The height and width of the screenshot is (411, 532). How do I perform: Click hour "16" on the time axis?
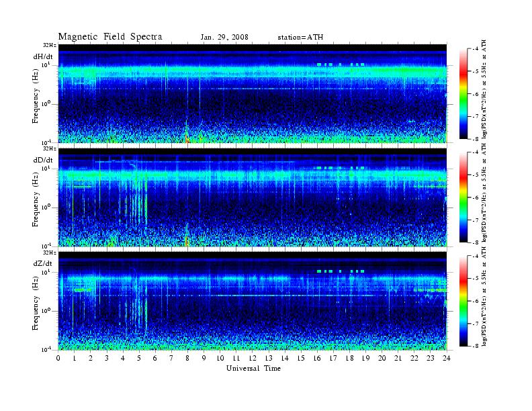coord(317,359)
